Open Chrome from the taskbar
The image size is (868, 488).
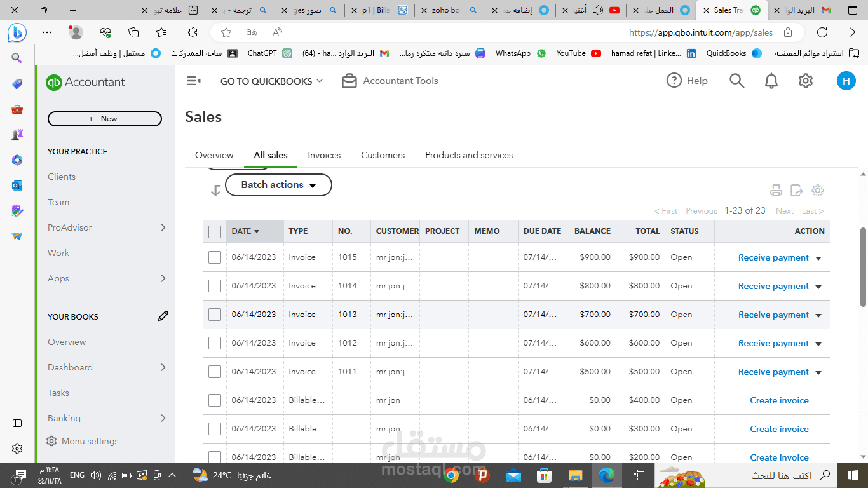point(452,475)
